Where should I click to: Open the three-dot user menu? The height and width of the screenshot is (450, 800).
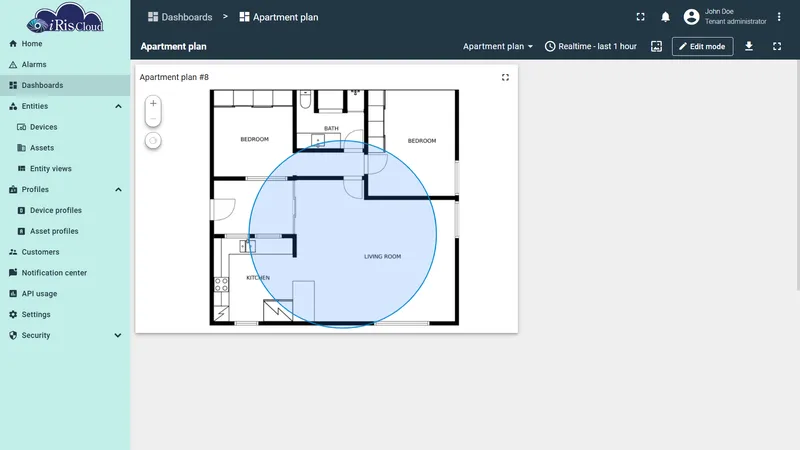point(779,17)
